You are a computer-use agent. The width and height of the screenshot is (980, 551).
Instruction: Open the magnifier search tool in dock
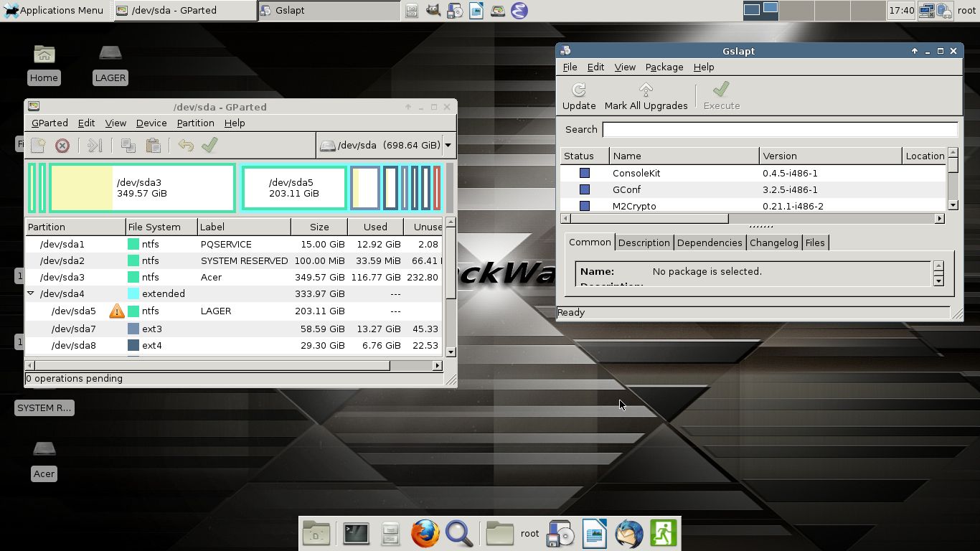pos(459,534)
